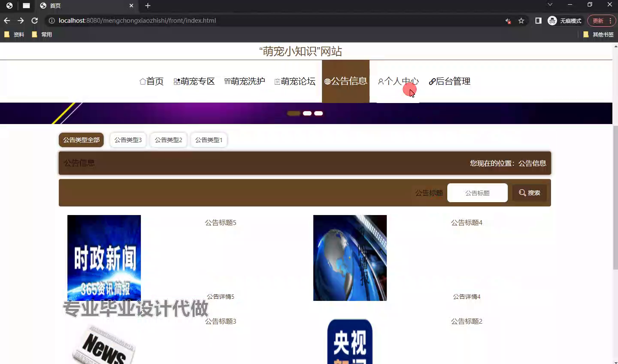
Task: Open 公告信息 navigation item
Action: (x=345, y=81)
